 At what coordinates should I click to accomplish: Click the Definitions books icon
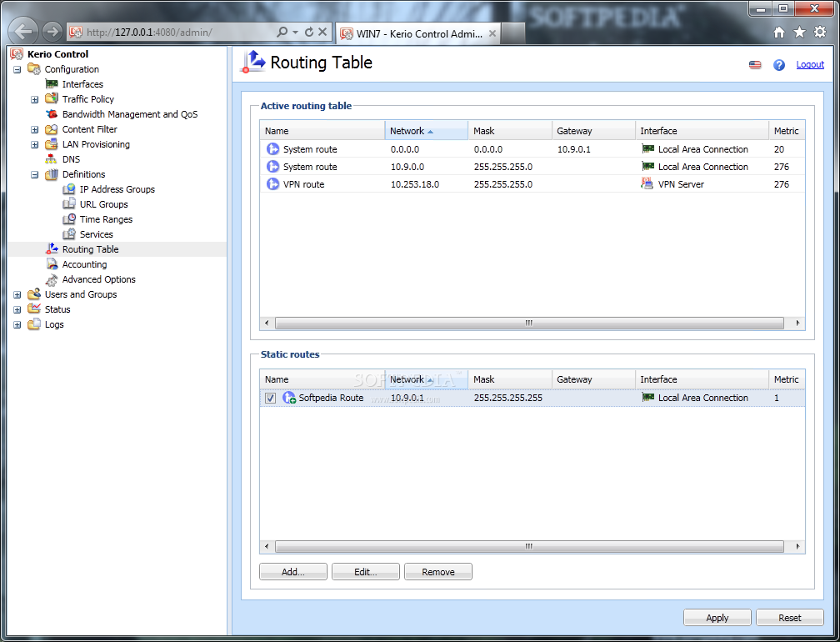pyautogui.click(x=52, y=174)
